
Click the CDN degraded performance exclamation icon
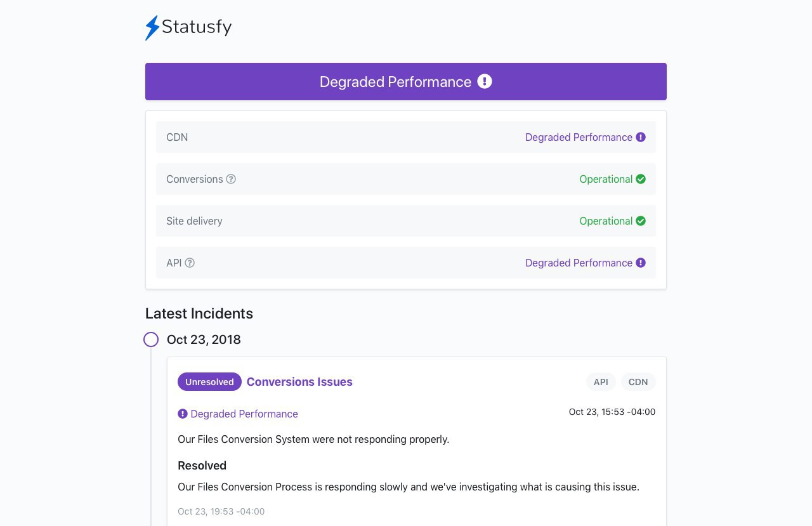pyautogui.click(x=641, y=137)
